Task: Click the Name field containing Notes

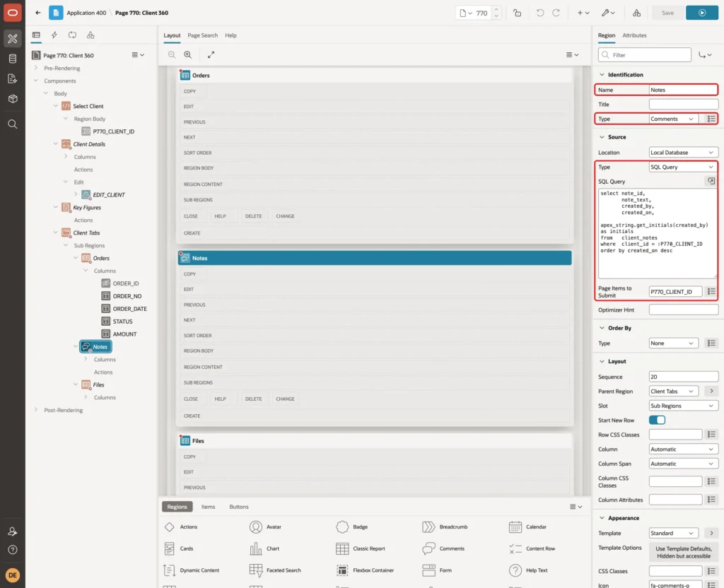Action: 683,90
